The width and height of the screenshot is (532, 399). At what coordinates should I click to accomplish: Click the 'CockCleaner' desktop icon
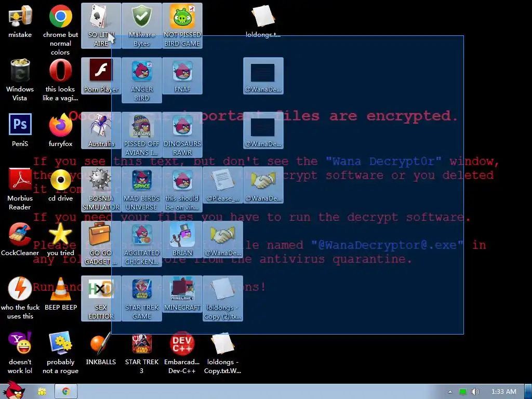coord(20,240)
